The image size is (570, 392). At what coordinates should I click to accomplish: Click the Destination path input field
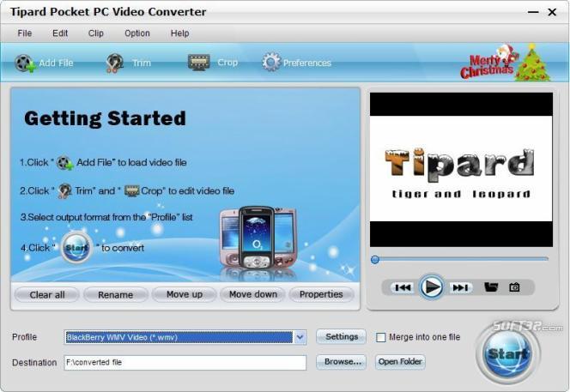[x=185, y=363]
